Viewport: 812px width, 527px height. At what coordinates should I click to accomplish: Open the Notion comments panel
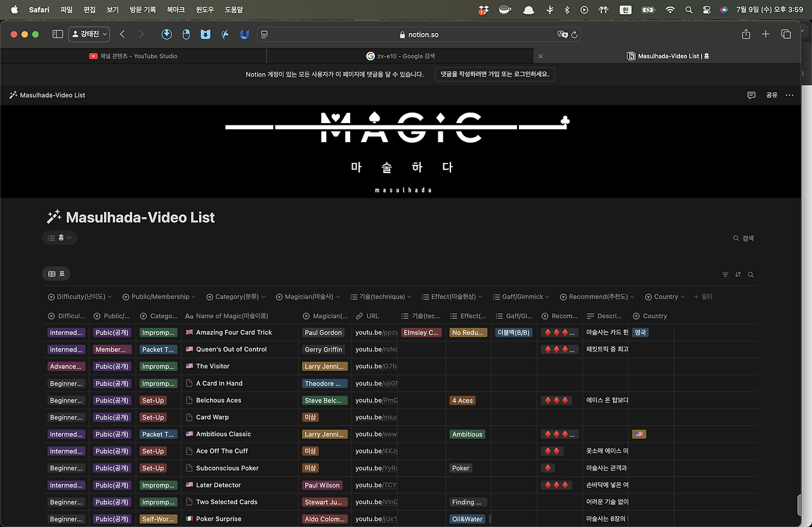(x=752, y=95)
